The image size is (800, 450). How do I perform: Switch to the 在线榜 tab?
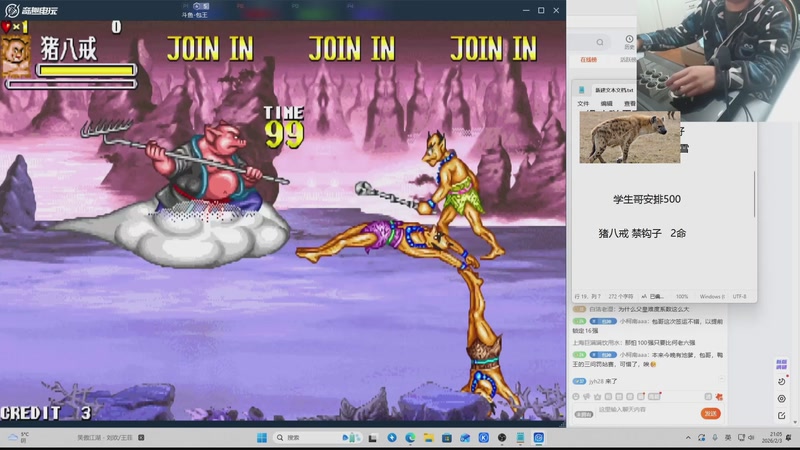588,60
